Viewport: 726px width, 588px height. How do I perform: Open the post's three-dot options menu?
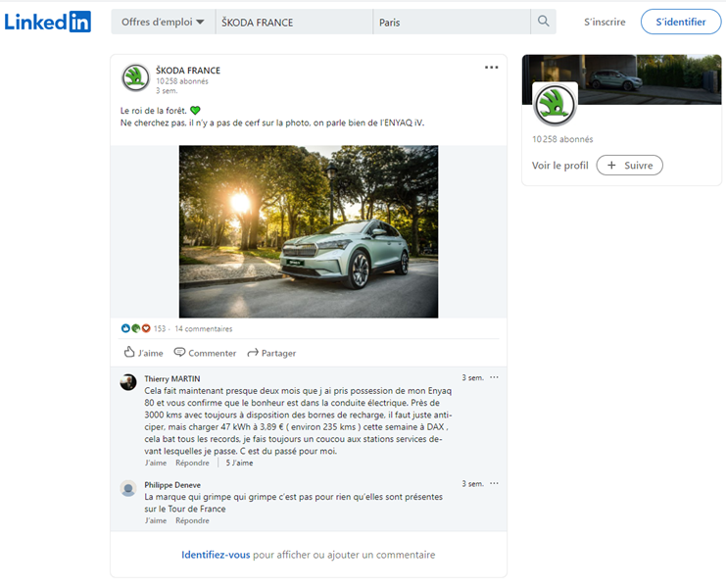point(491,68)
